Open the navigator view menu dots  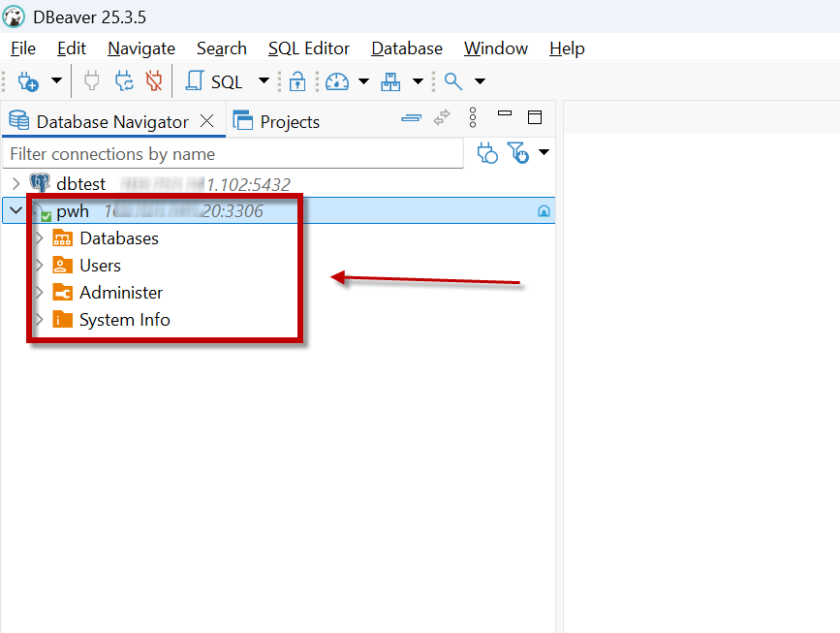(473, 118)
